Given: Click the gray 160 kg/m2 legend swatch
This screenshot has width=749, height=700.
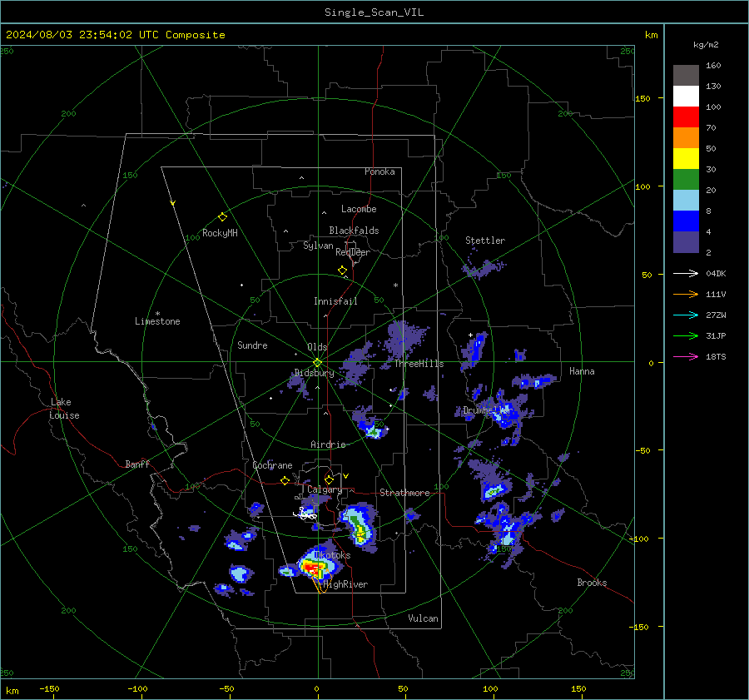Looking at the screenshot, I should [x=686, y=75].
